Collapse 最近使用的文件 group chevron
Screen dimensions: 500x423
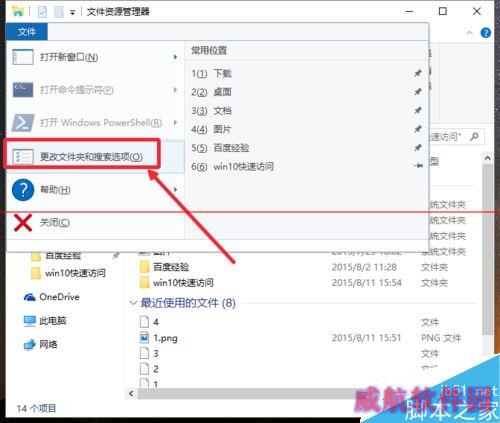[133, 303]
